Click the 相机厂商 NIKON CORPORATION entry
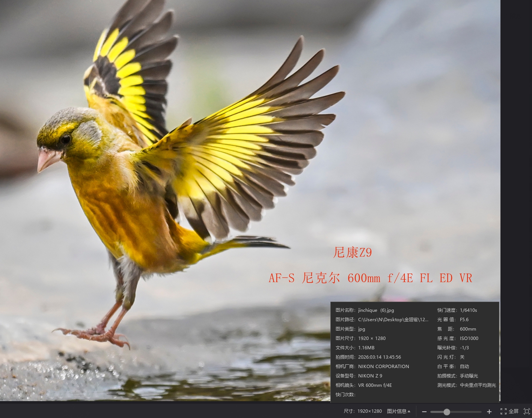The height and width of the screenshot is (418, 532). tap(383, 367)
